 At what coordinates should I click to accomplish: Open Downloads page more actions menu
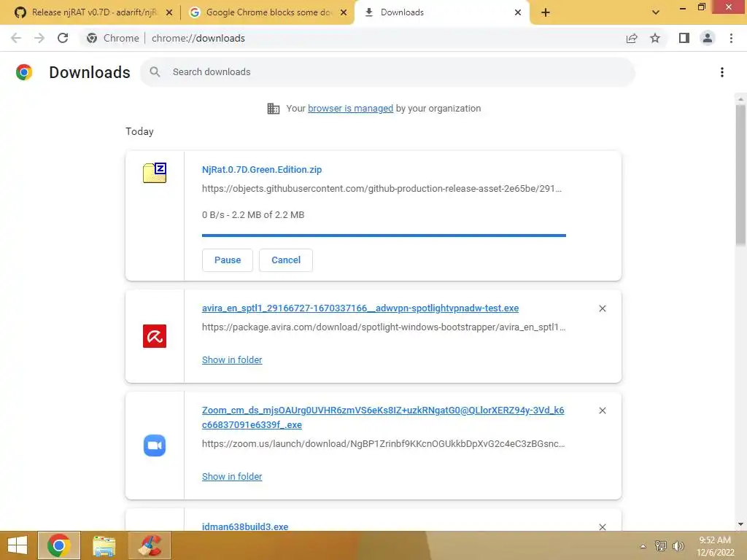[x=722, y=72]
